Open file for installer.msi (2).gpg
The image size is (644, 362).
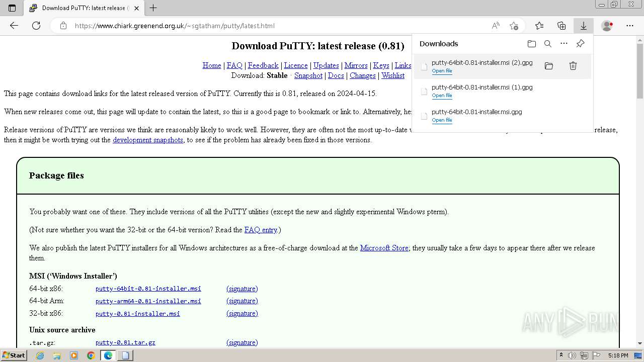pyautogui.click(x=442, y=71)
